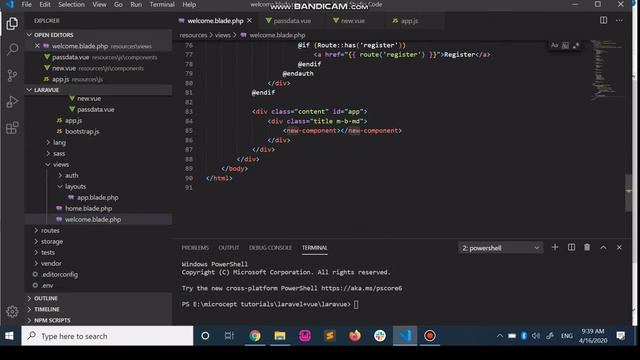Toggle Match Whole Word in find widget

(x=565, y=45)
